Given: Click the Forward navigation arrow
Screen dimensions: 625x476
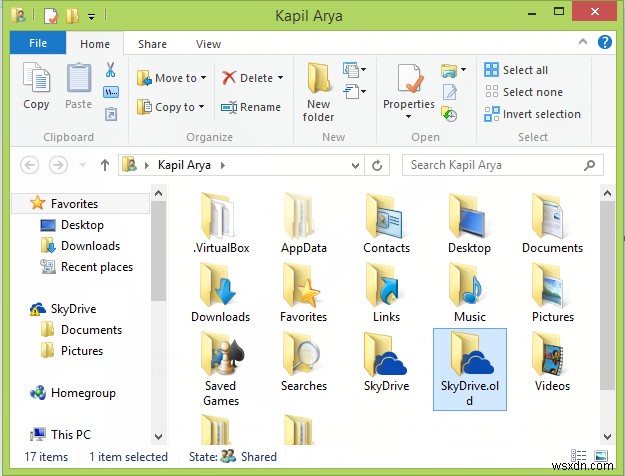Looking at the screenshot, I should (x=58, y=165).
